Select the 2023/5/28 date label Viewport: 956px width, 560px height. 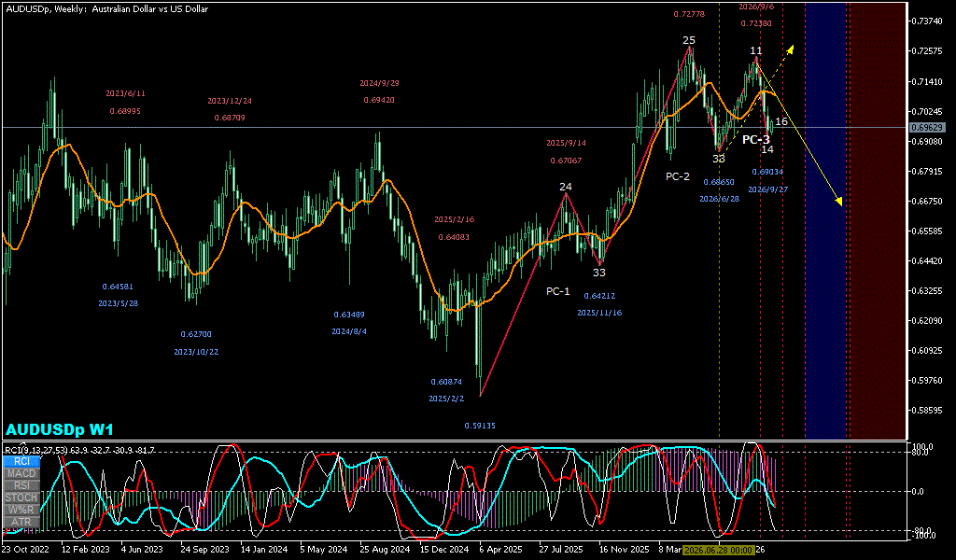point(119,302)
